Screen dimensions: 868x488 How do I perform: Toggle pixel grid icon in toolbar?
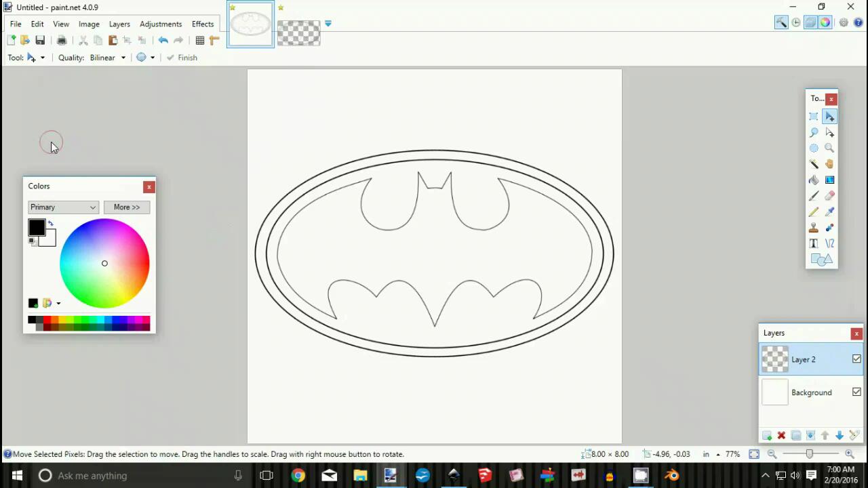click(200, 41)
